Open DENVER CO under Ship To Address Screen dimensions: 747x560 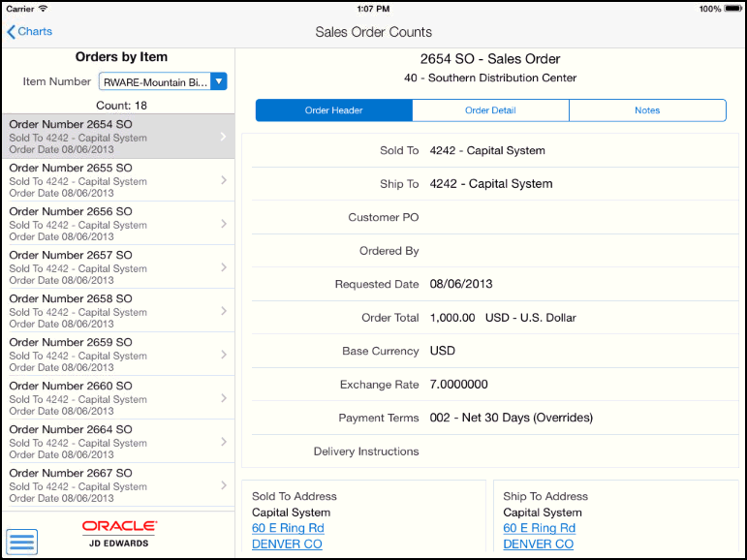click(x=539, y=544)
